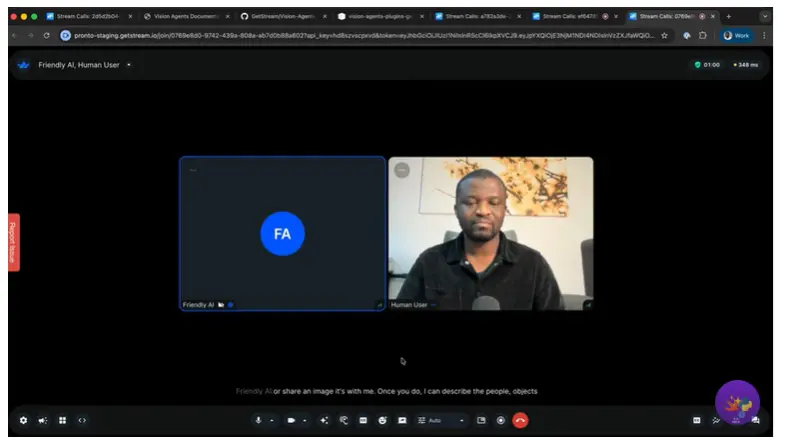Viewport: 785px width, 440px height.
Task: Expand the camera device options arrow
Action: tap(305, 420)
